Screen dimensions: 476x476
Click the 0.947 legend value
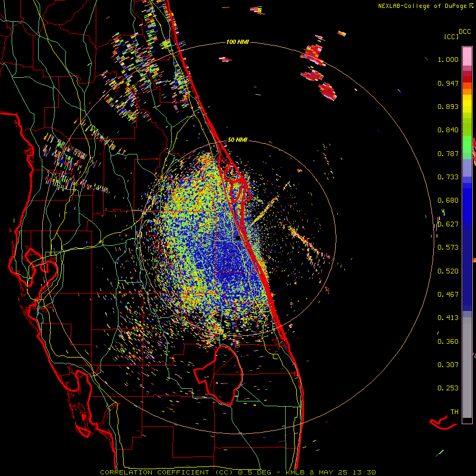[448, 83]
